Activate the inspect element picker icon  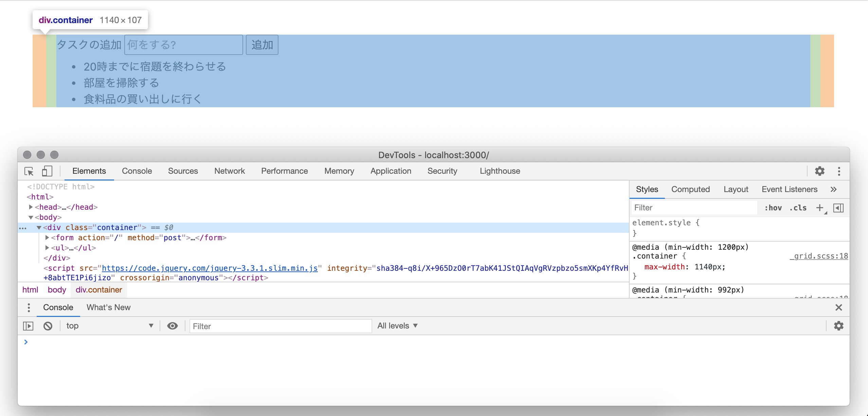[29, 171]
